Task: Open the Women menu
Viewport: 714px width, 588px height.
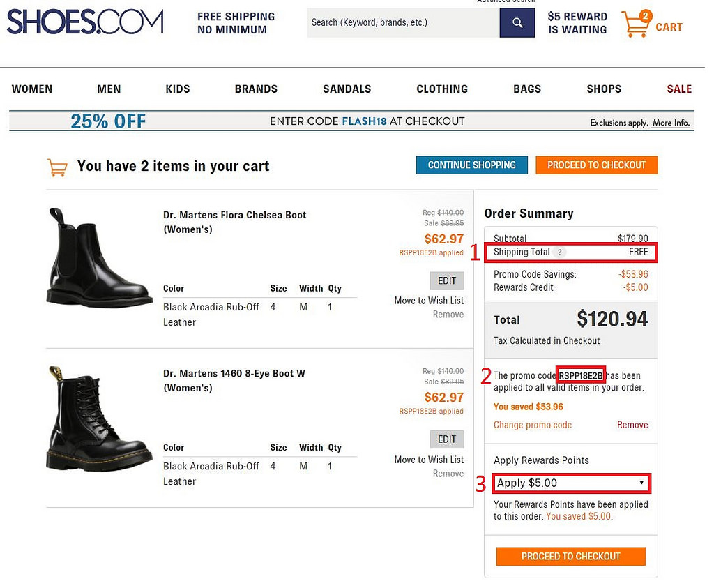Action: 32,89
